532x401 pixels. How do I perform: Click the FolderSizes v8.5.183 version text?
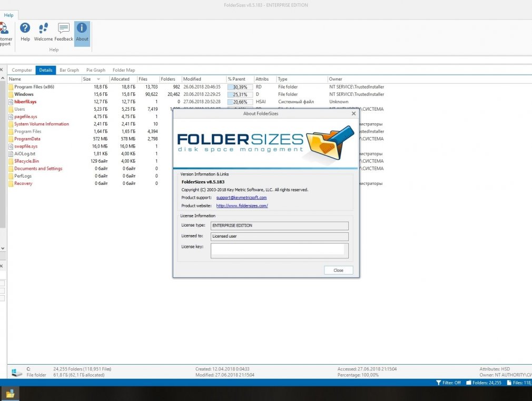coord(203,182)
